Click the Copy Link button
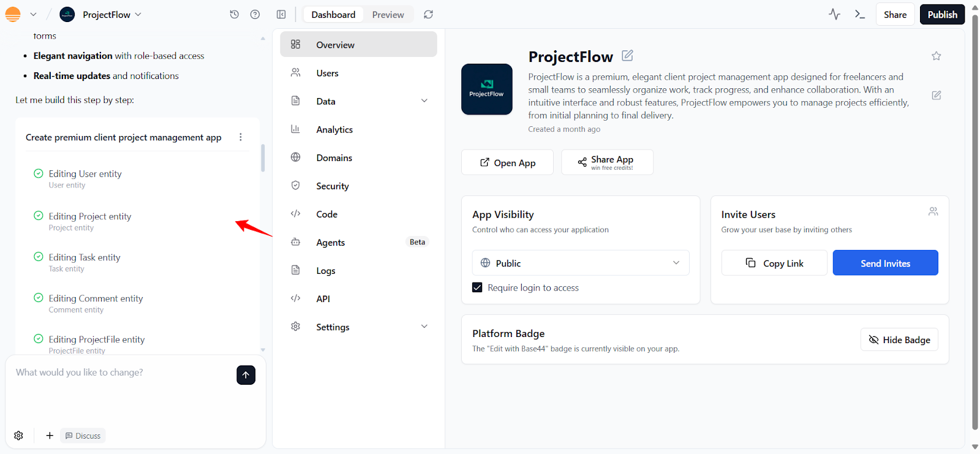The width and height of the screenshot is (980, 454). pyautogui.click(x=774, y=263)
